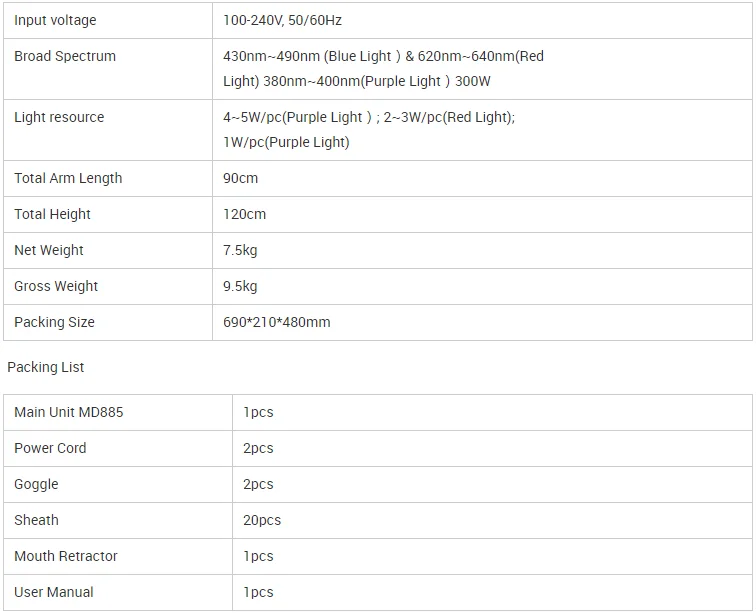Select the 9.5kg gross weight value

point(240,286)
